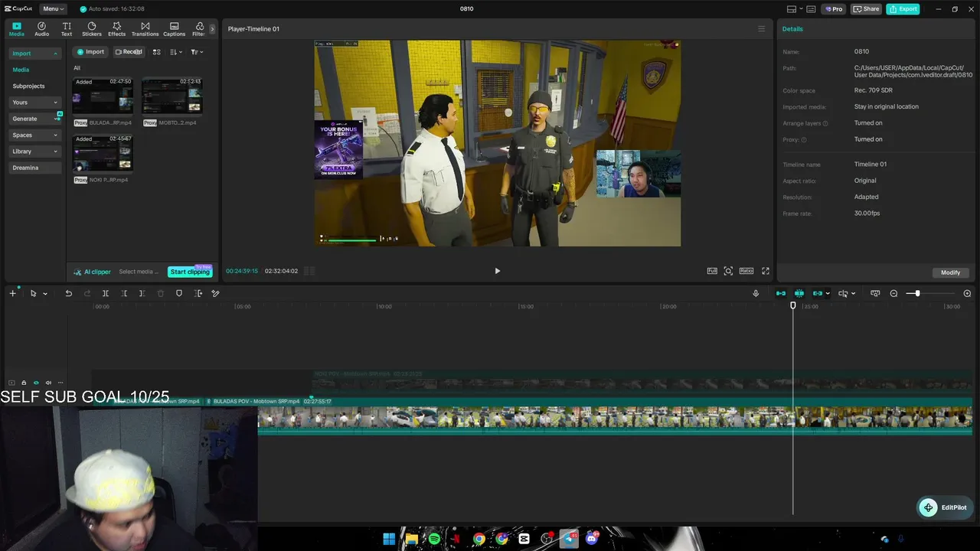Toggle Full quality preview icon
The width and height of the screenshot is (980, 551).
pos(712,271)
